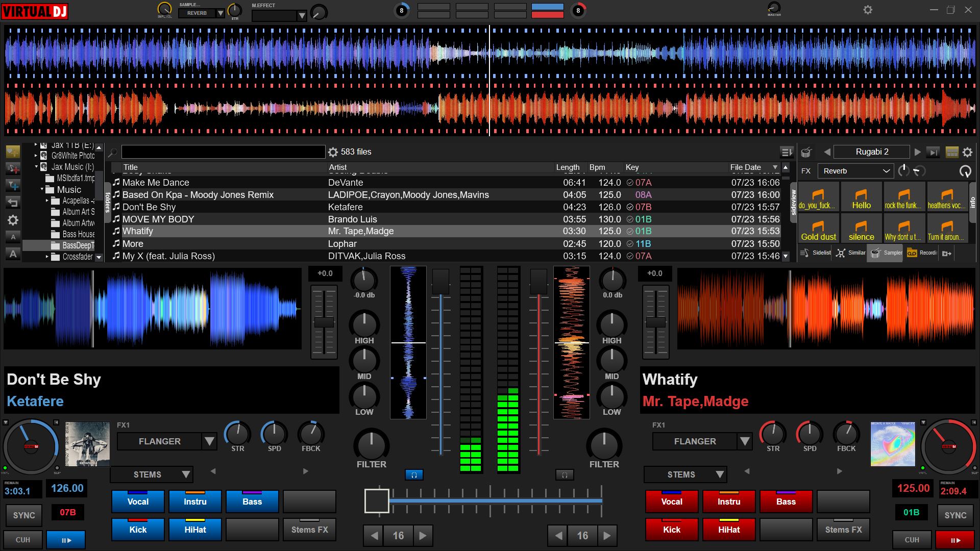Image resolution: width=980 pixels, height=551 pixels.
Task: Open the settings gear in the top bar
Action: click(x=868, y=10)
